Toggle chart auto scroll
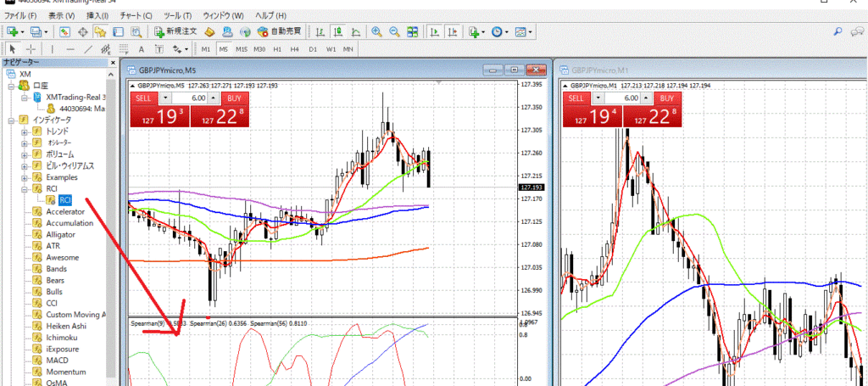The image size is (868, 386). [435, 32]
